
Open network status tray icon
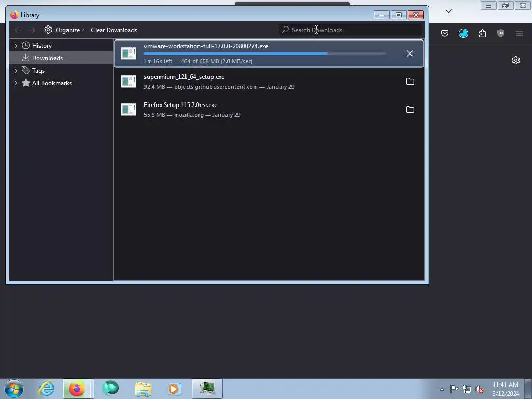coord(467,389)
